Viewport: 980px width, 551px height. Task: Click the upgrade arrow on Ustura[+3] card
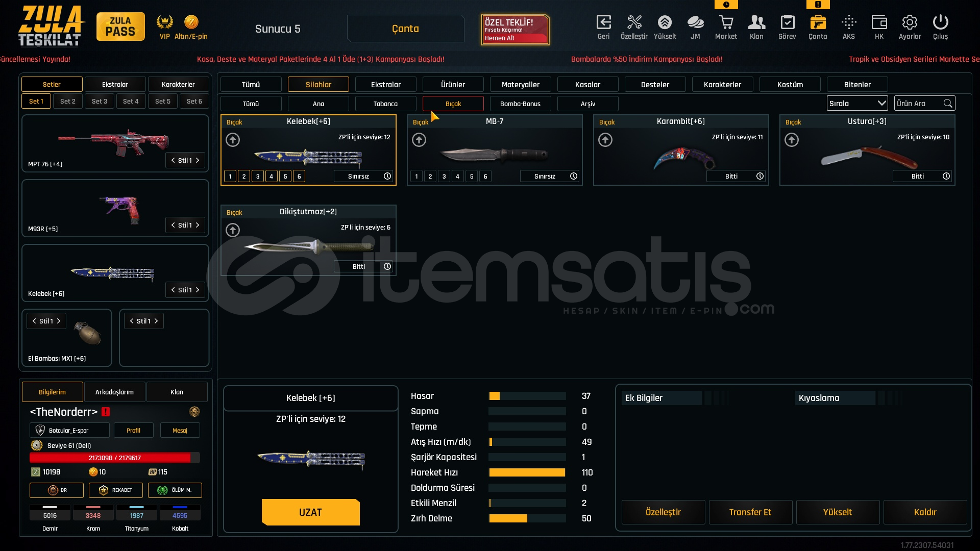[792, 140]
